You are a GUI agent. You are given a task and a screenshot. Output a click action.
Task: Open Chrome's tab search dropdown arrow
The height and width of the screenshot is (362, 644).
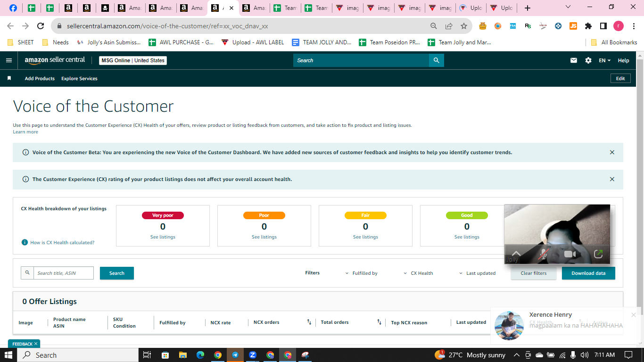pos(568,7)
